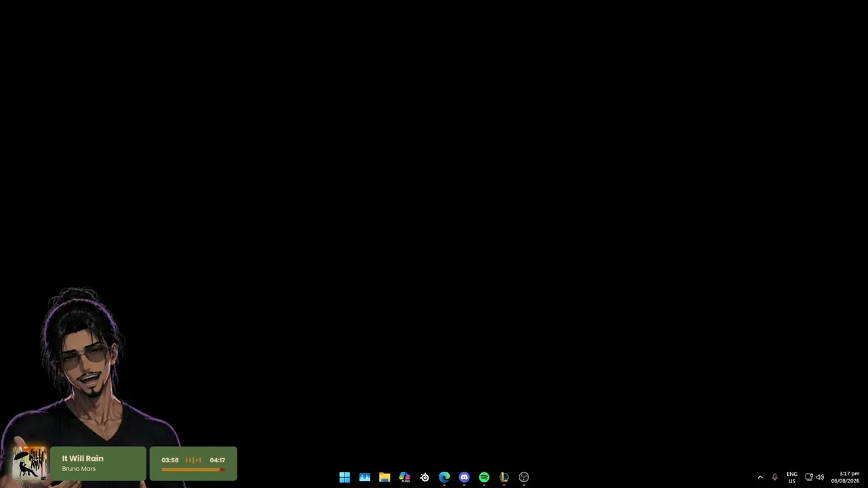
Task: Click the audio visualizer bars icon
Action: 193,460
